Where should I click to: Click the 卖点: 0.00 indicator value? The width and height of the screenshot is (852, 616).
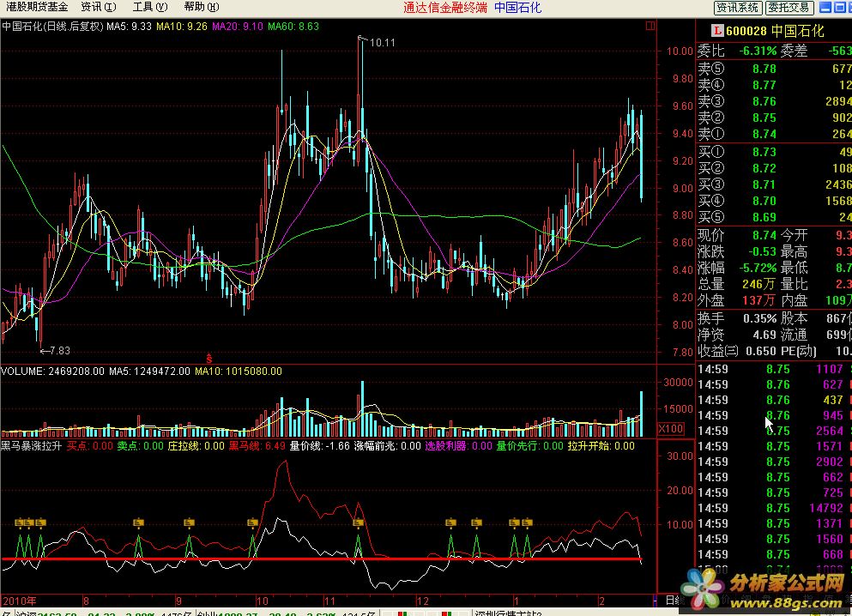140,446
